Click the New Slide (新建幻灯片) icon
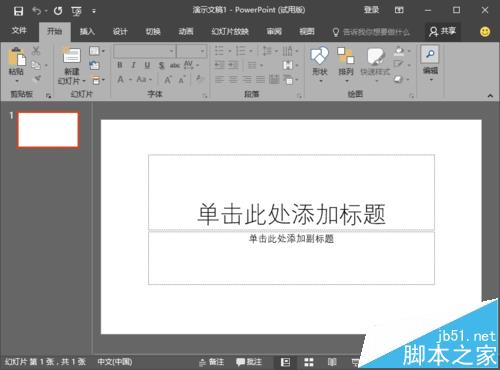 [72, 56]
